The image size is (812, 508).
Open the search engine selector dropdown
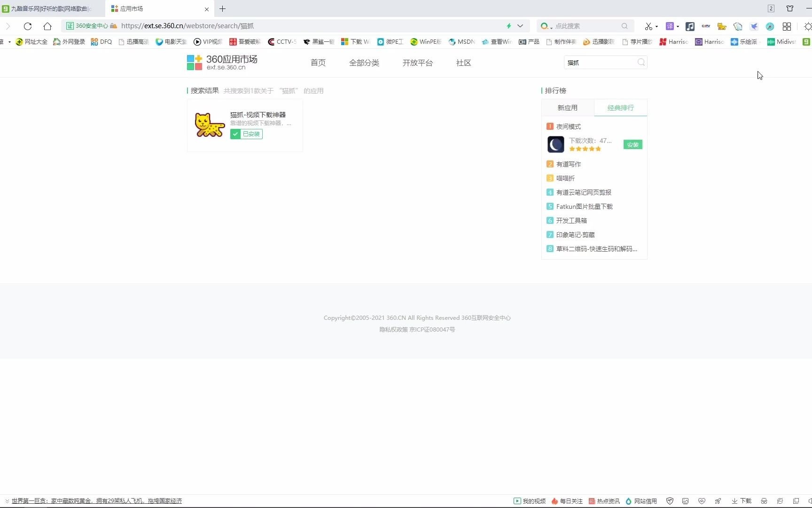coord(546,26)
